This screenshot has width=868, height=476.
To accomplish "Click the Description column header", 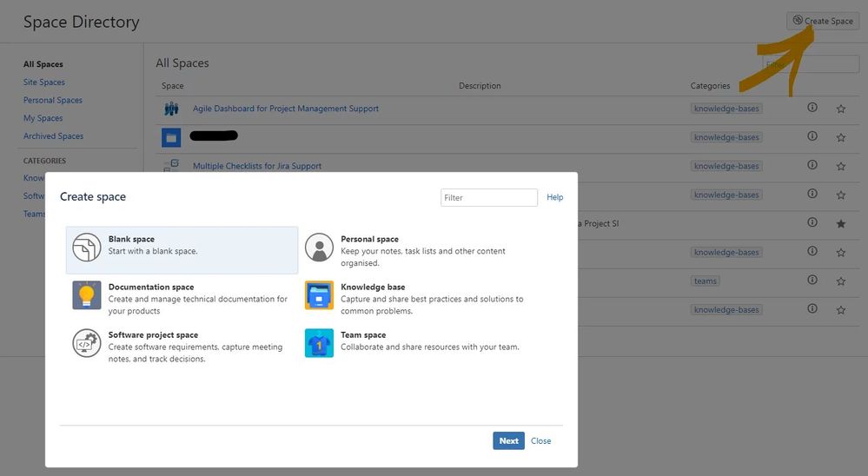I will [x=480, y=86].
